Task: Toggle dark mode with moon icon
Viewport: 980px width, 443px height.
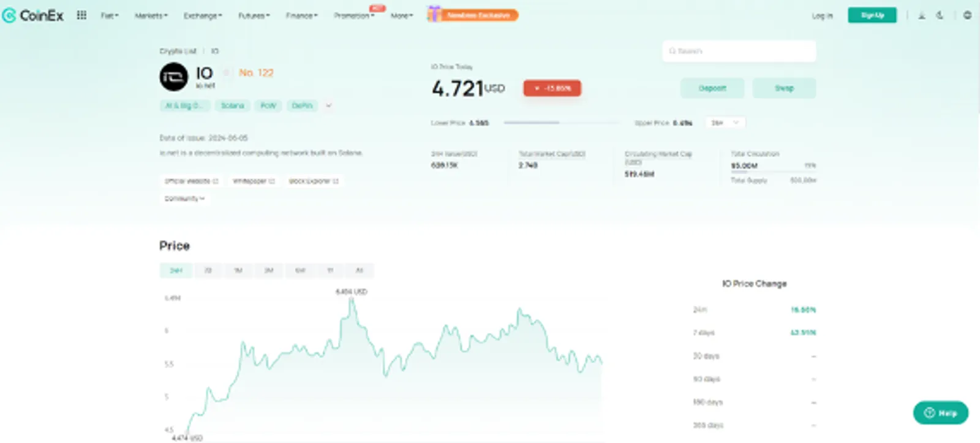Action: tap(940, 15)
